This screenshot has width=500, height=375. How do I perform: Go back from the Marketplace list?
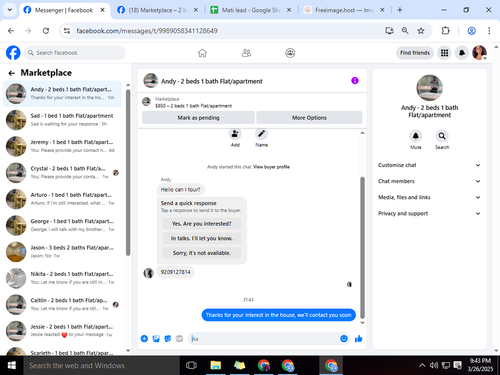(12, 73)
